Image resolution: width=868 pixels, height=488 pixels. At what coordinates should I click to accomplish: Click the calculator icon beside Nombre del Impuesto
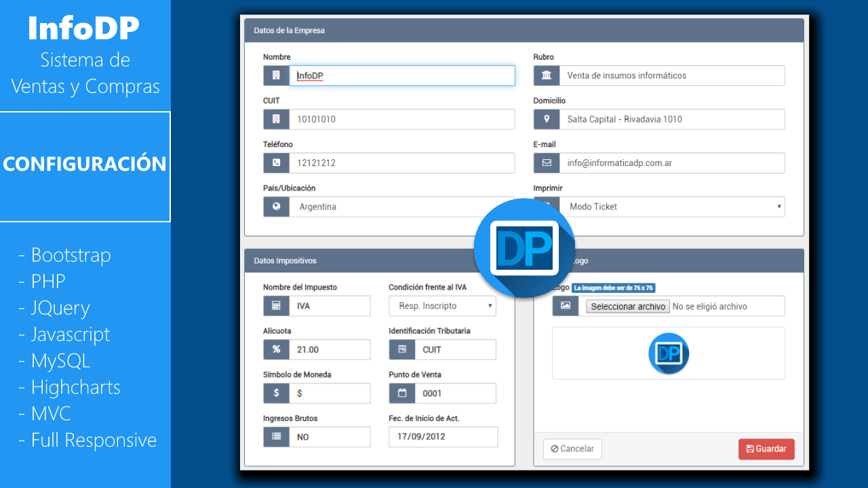[x=276, y=306]
